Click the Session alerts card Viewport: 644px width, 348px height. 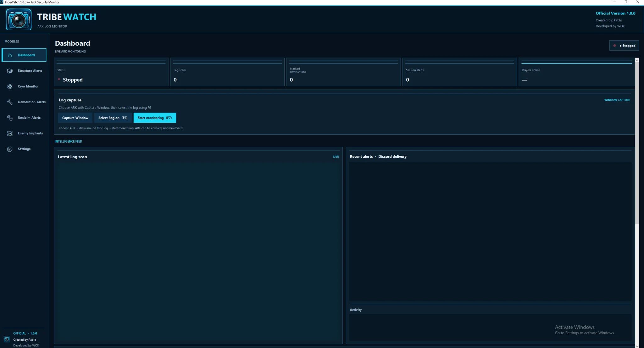tap(459, 72)
